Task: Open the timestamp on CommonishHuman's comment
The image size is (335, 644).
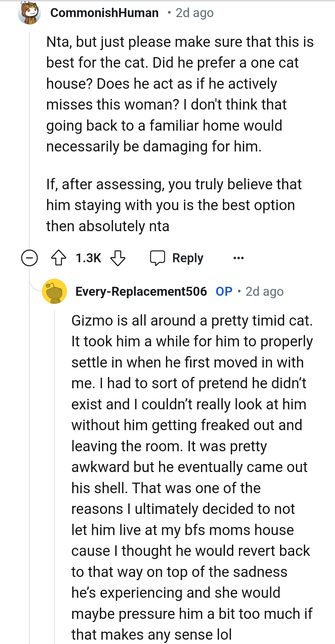Action: [x=194, y=13]
